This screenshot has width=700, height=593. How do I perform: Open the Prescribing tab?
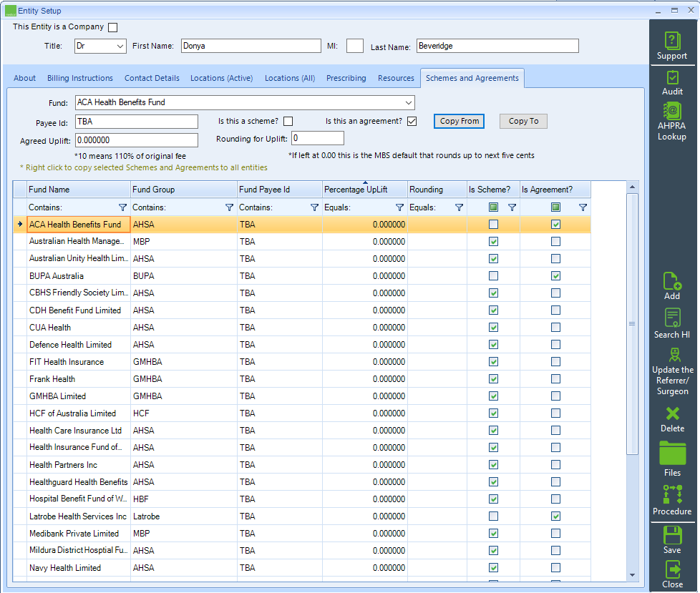tap(346, 78)
